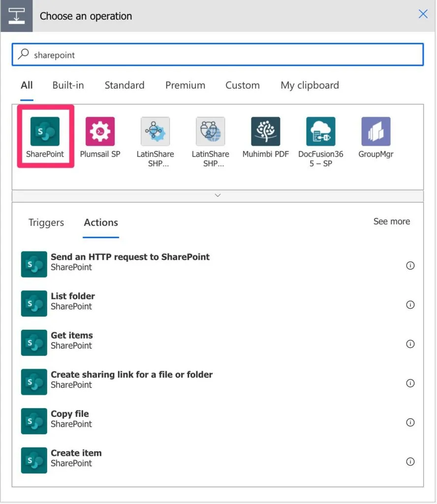Open the My clipboard tab

pyautogui.click(x=310, y=85)
